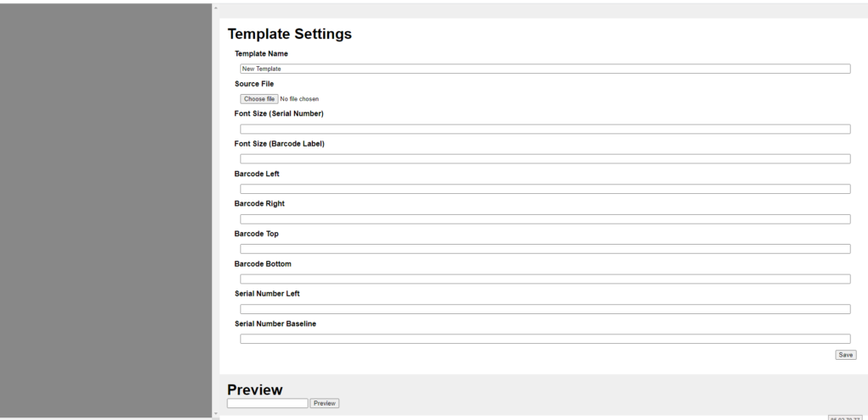This screenshot has width=868, height=420.
Task: Focus the Serial Number Left field
Action: coord(544,309)
